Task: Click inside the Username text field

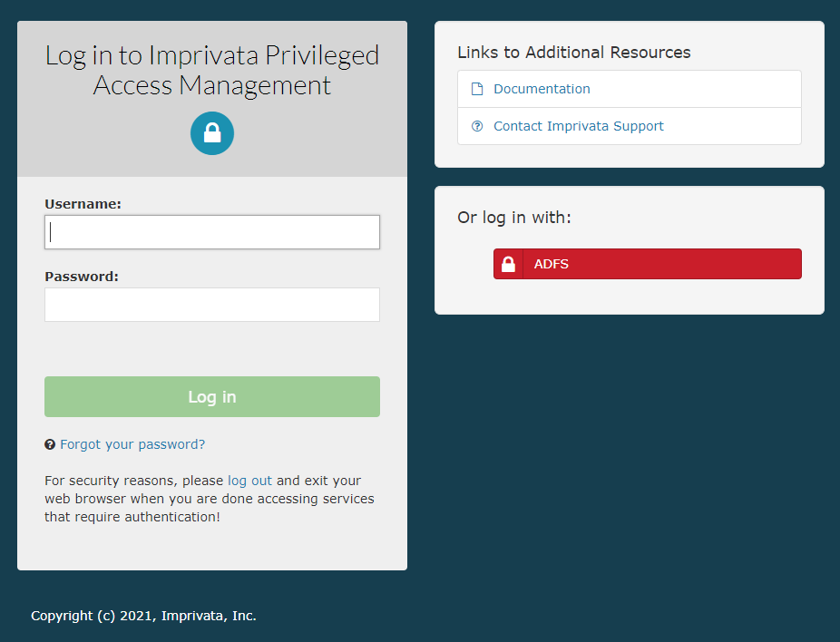Action: [211, 232]
